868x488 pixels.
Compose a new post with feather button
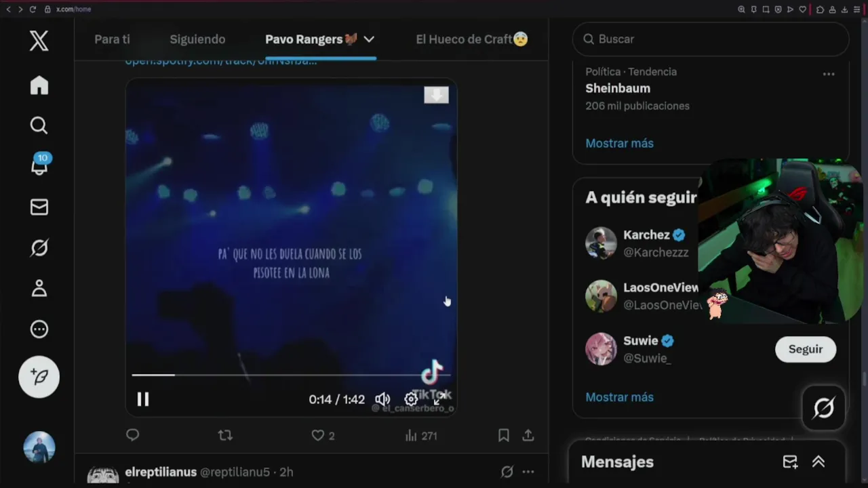39,377
